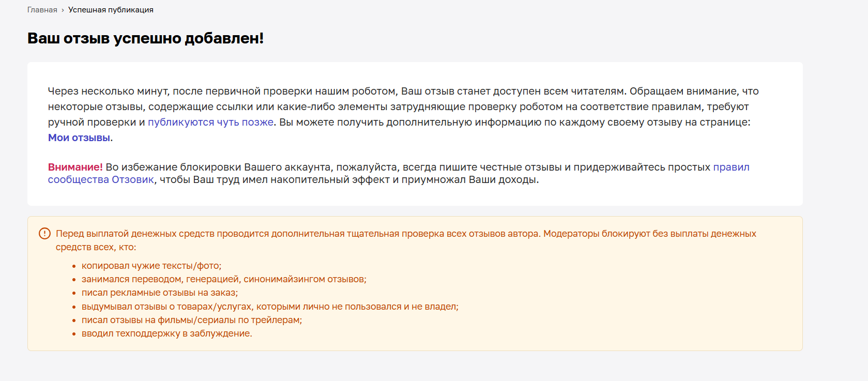
Task: Click the Ваш отзыв успешно добавлен heading
Action: [x=146, y=38]
